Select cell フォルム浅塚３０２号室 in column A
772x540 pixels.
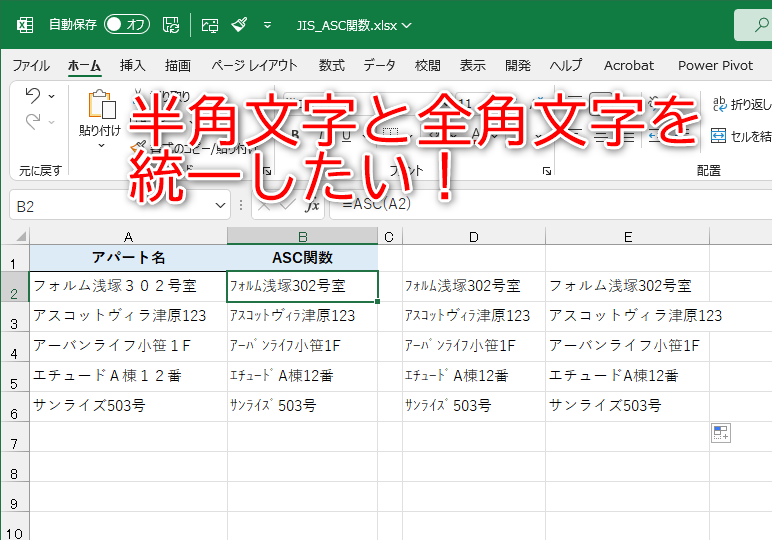pyautogui.click(x=128, y=286)
